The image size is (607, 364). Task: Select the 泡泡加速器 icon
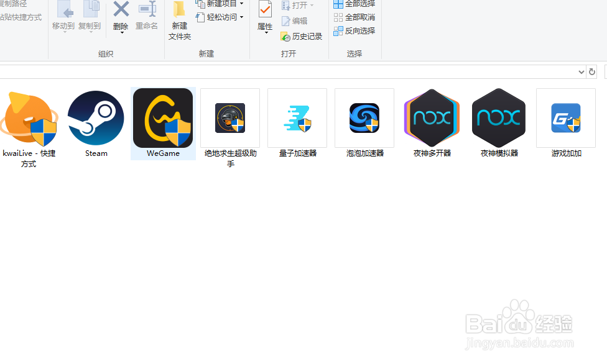tap(364, 118)
